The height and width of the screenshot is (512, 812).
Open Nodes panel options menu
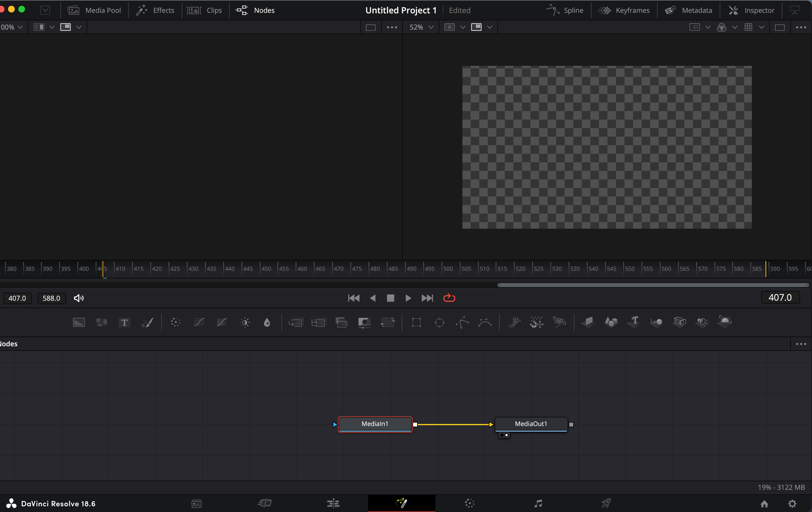tap(801, 344)
